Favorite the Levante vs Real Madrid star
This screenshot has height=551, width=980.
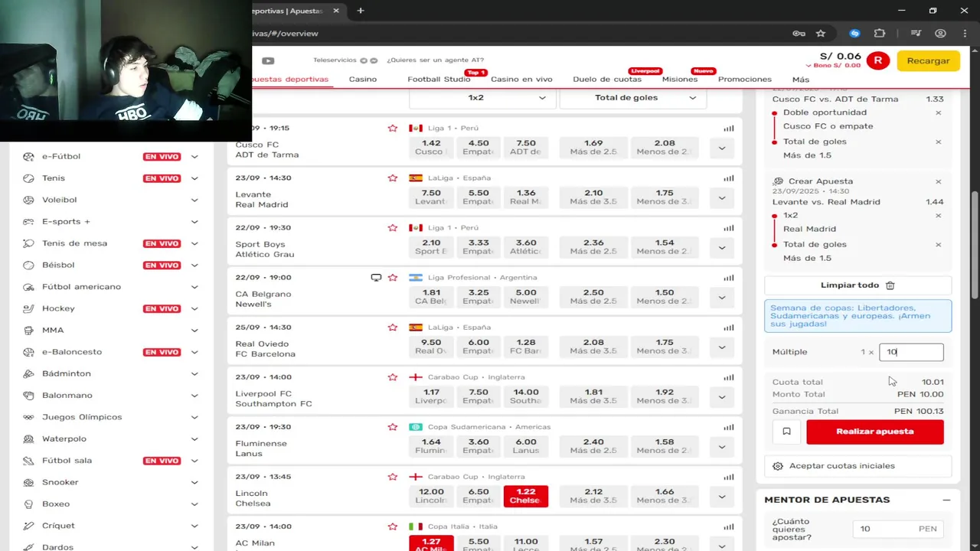click(393, 178)
